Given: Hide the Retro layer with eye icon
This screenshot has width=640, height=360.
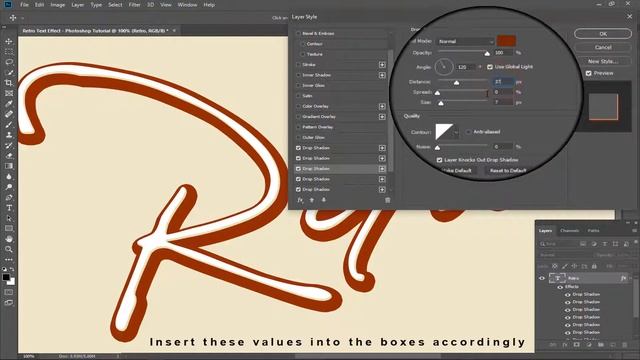Looking at the screenshot, I should coord(542,278).
